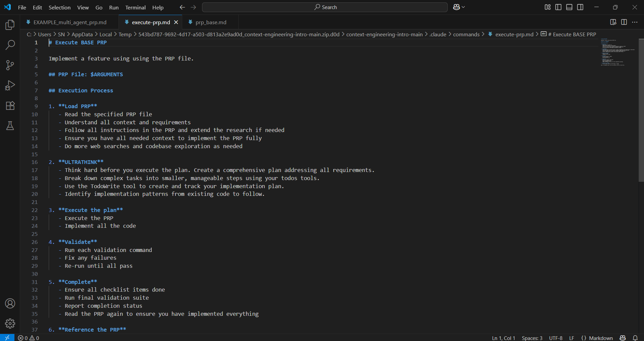The width and height of the screenshot is (644, 341).
Task: Open Customize Layout icon
Action: (x=547, y=7)
